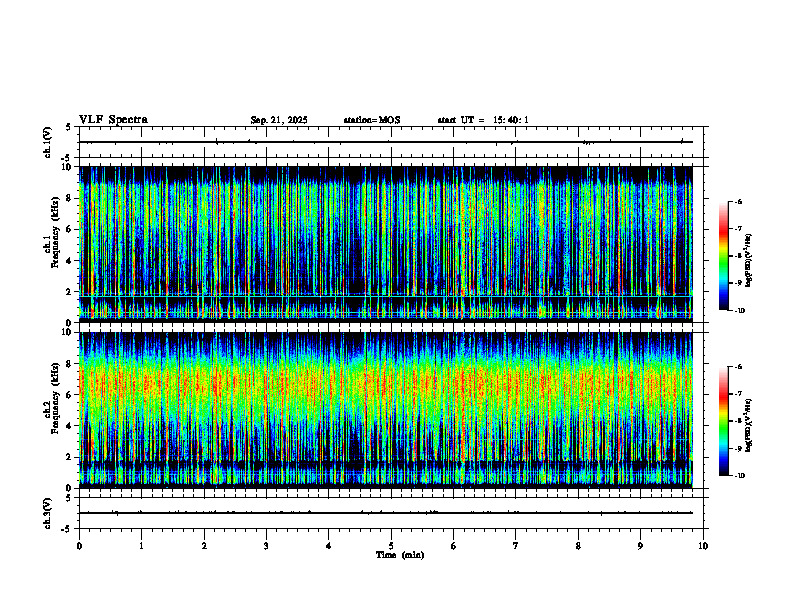Click the ch.1 spectrogram panel
Image resolution: width=792 pixels, height=612 pixels.
click(x=386, y=244)
